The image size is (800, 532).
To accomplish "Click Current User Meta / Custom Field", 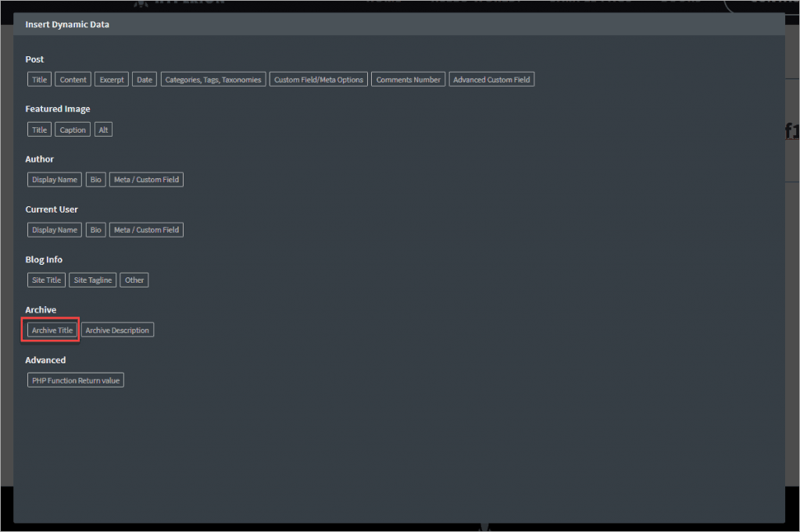I will [x=146, y=230].
